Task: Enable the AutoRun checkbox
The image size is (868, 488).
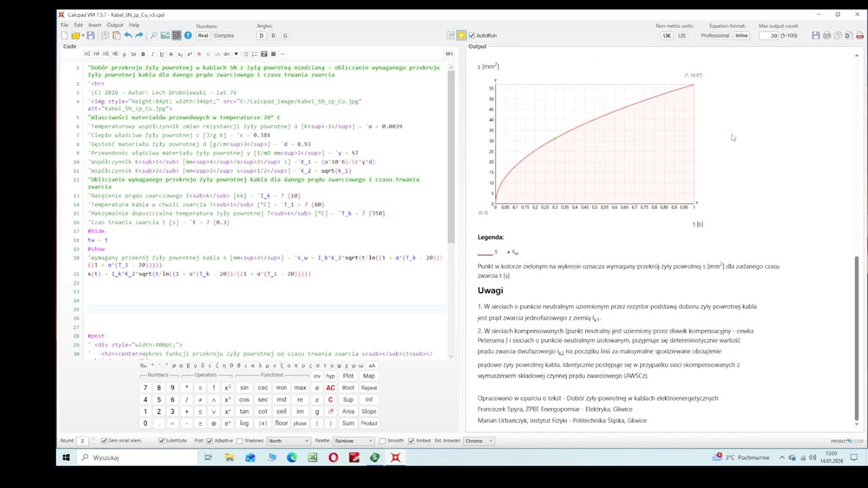Action: pos(471,35)
